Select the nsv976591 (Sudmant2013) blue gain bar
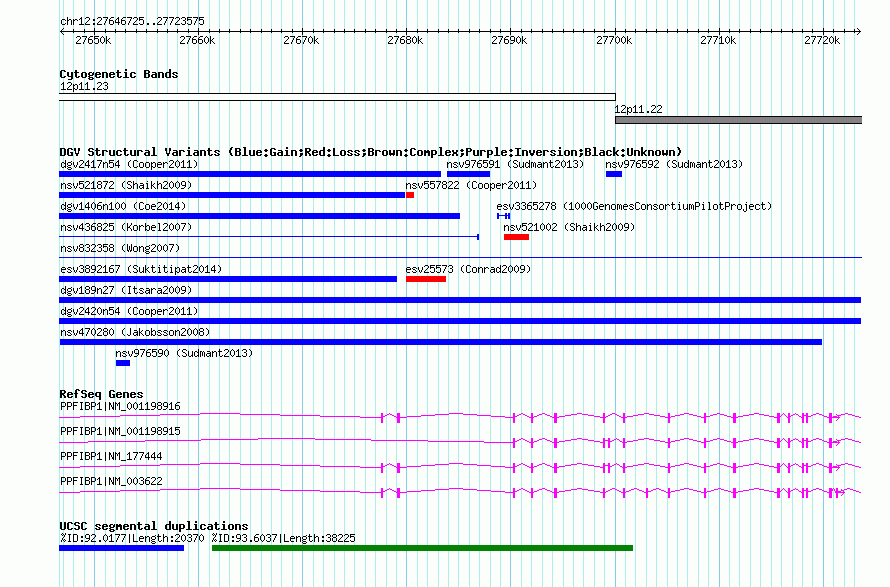 pyautogui.click(x=468, y=174)
